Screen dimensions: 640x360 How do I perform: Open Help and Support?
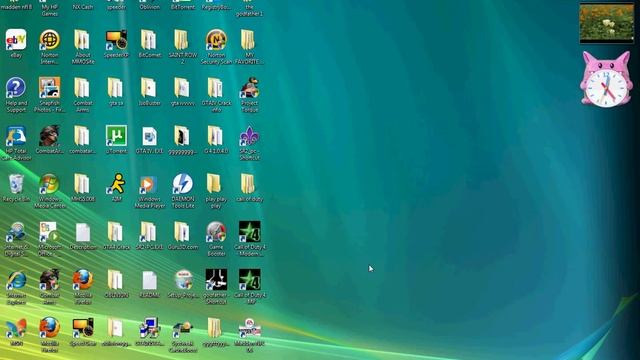tap(16, 88)
